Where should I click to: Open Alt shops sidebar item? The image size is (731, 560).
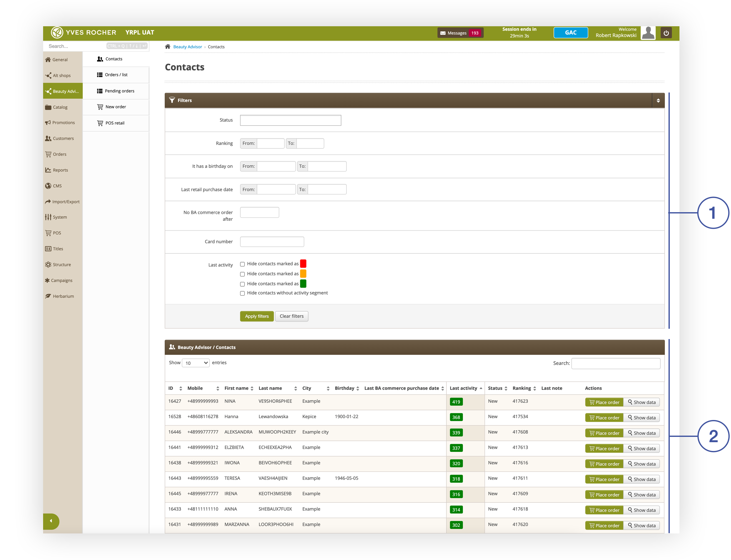pyautogui.click(x=63, y=75)
